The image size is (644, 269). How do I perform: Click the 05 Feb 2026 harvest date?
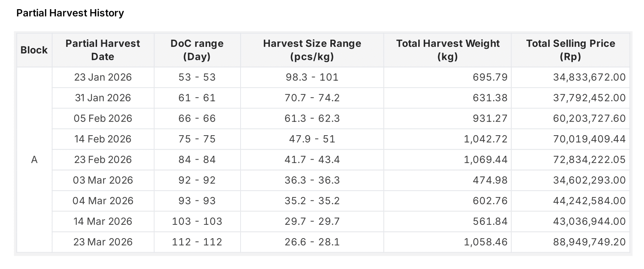(103, 118)
